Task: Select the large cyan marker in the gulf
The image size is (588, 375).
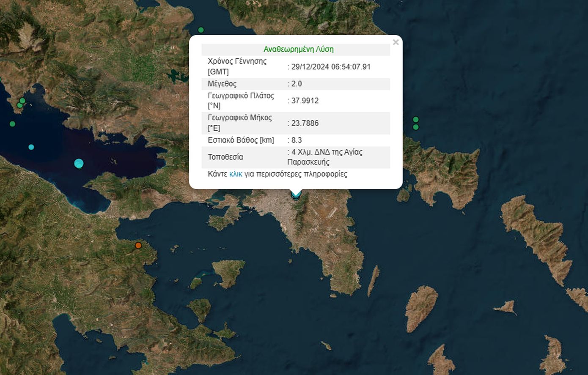Action: point(79,163)
